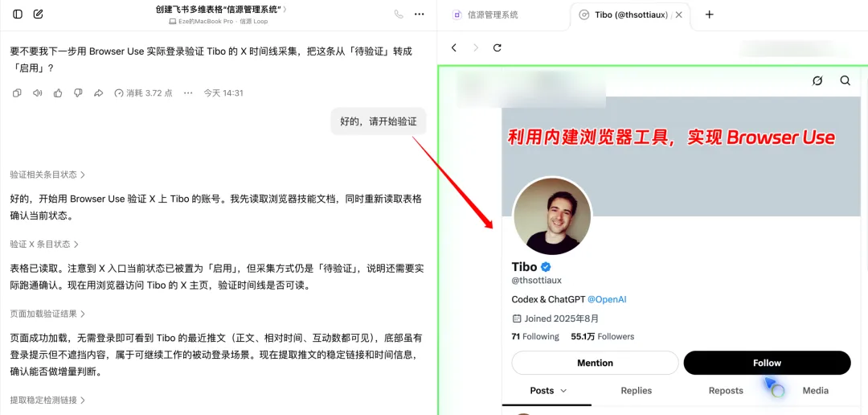Like the response with thumbs up
The image size is (868, 415).
pos(58,93)
